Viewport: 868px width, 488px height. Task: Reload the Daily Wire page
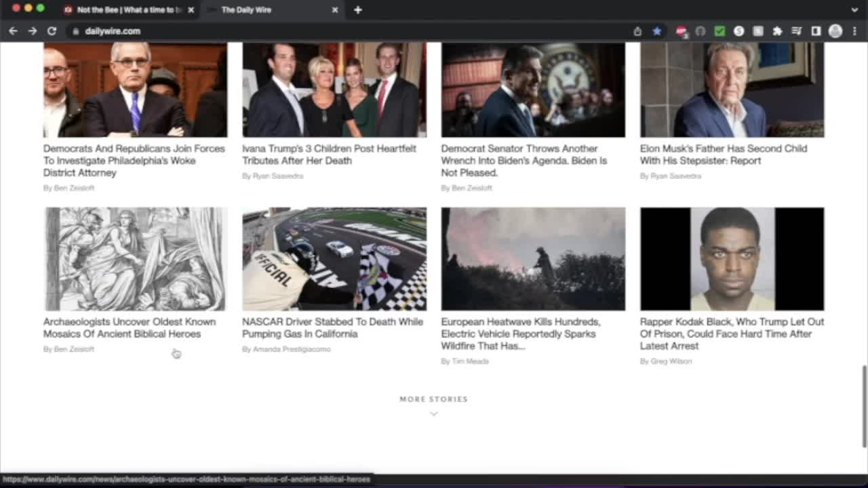[52, 31]
